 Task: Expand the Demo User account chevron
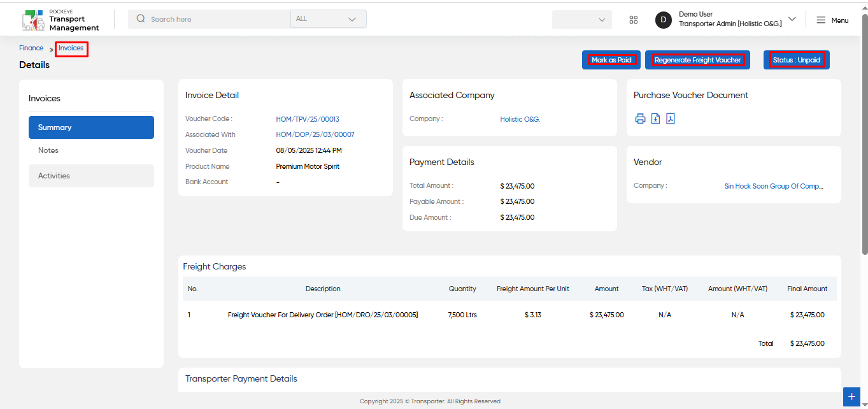(792, 19)
